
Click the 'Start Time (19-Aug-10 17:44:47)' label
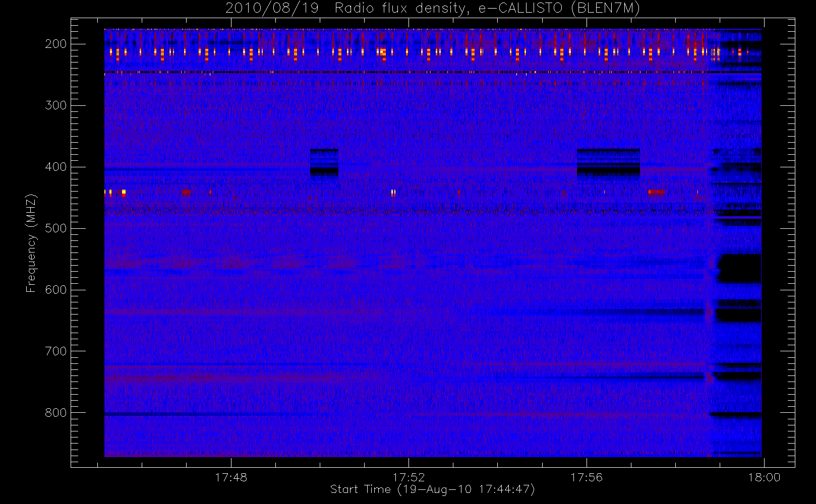(432, 489)
